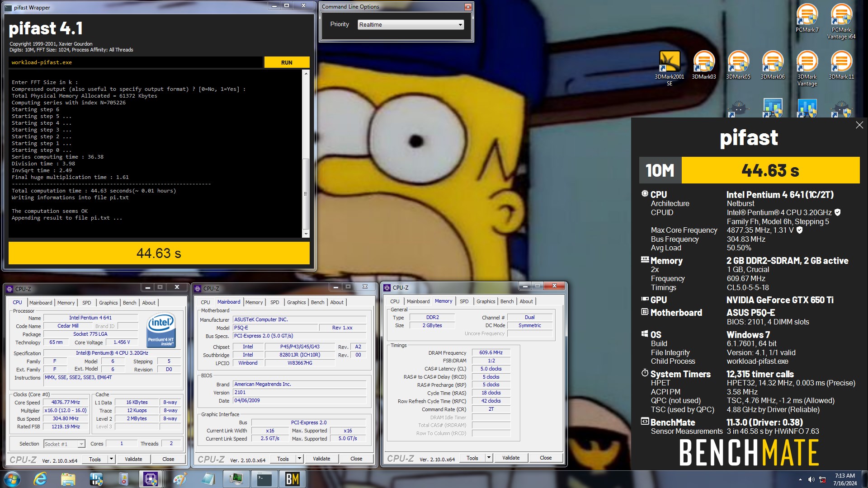Launch the 3DMark06 desktop shortcut
The height and width of the screenshot is (488, 868).
(773, 65)
